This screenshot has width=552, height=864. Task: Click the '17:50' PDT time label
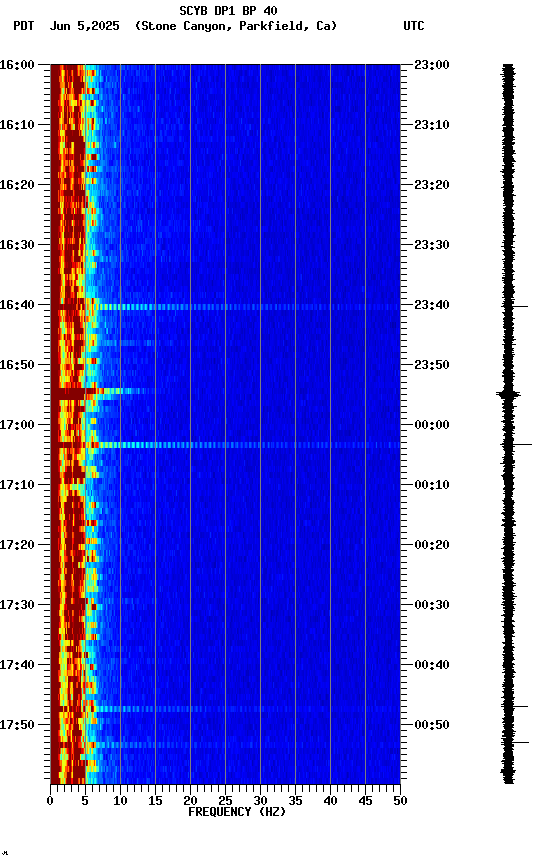pyautogui.click(x=17, y=725)
